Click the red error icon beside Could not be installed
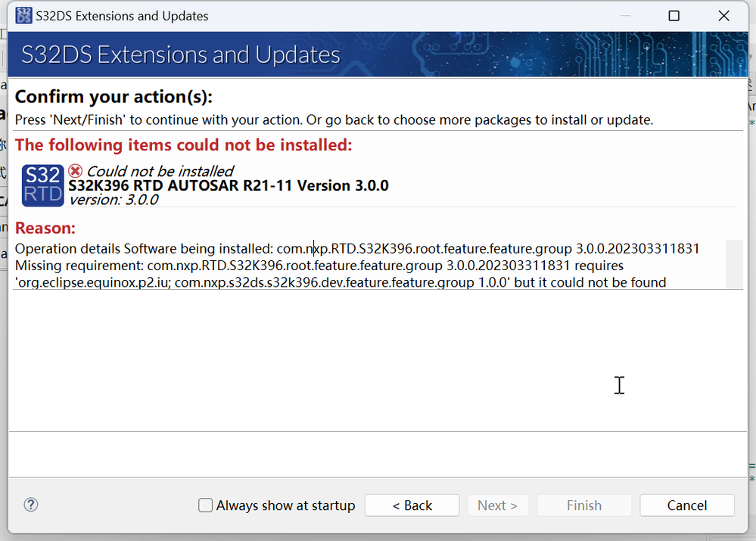Screen dimensions: 756x541 point(75,171)
